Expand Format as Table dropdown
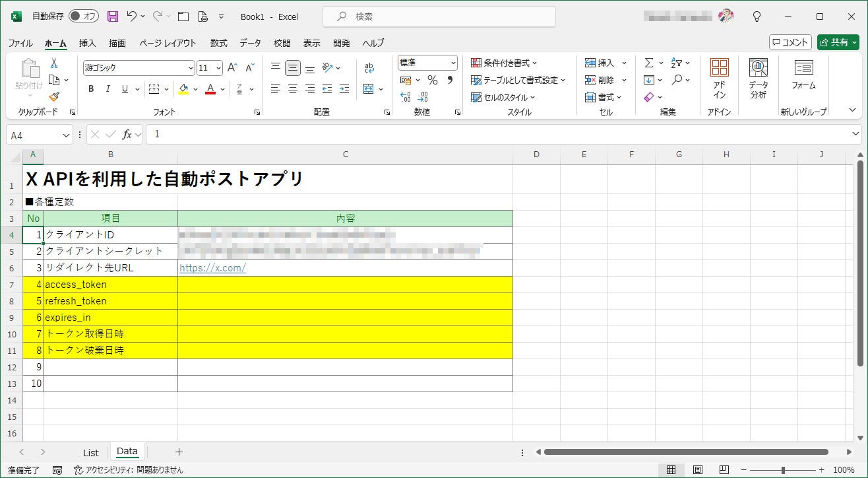 coord(518,80)
